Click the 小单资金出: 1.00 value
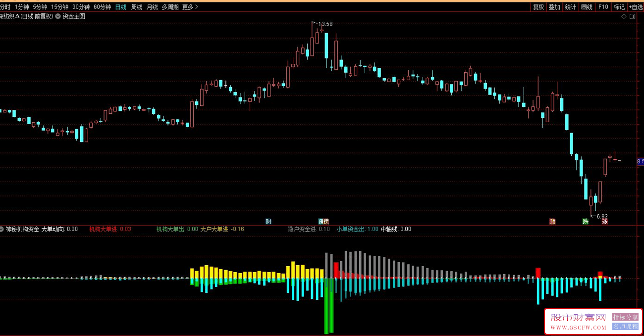The width and height of the screenshot is (644, 336). pos(358,229)
